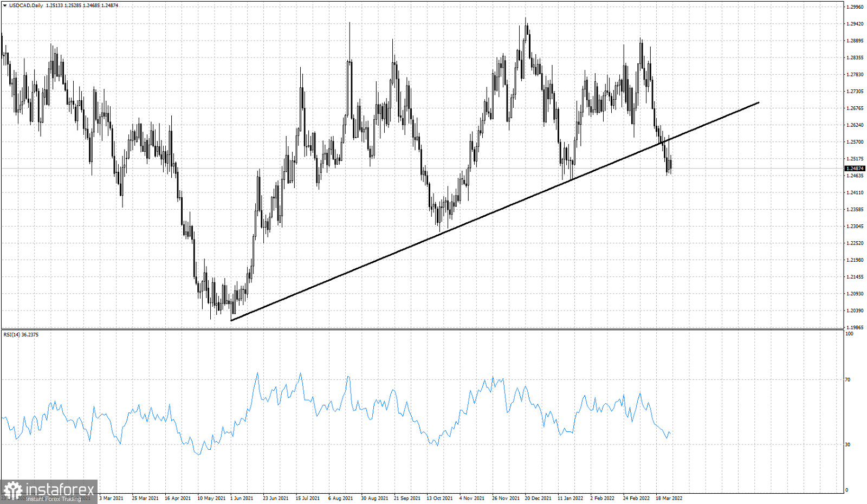
Task: Click the 15 Jul 2021 date label
Action: [x=308, y=498]
